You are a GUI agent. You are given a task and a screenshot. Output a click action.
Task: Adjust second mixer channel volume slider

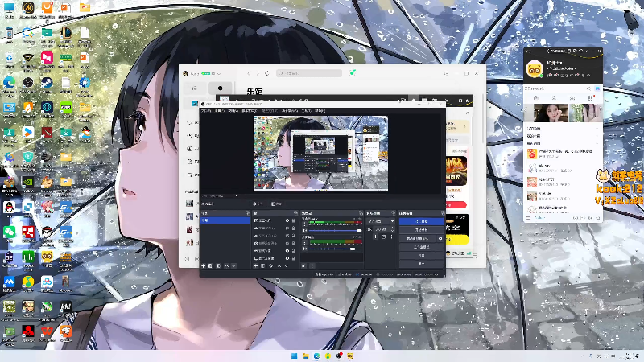coord(335,249)
